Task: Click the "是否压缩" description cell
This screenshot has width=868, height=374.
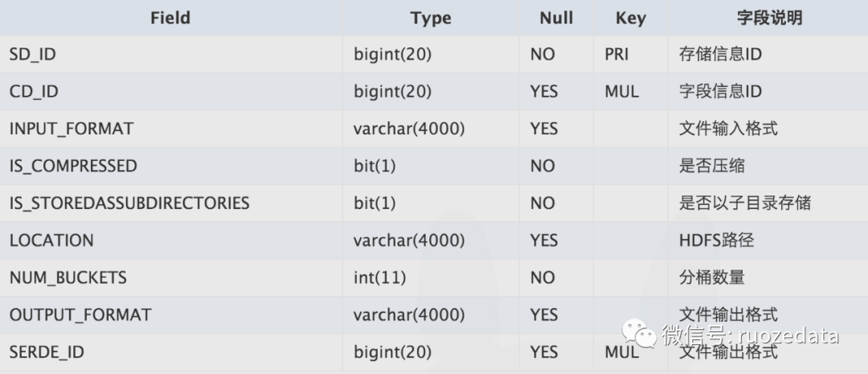Action: click(711, 166)
